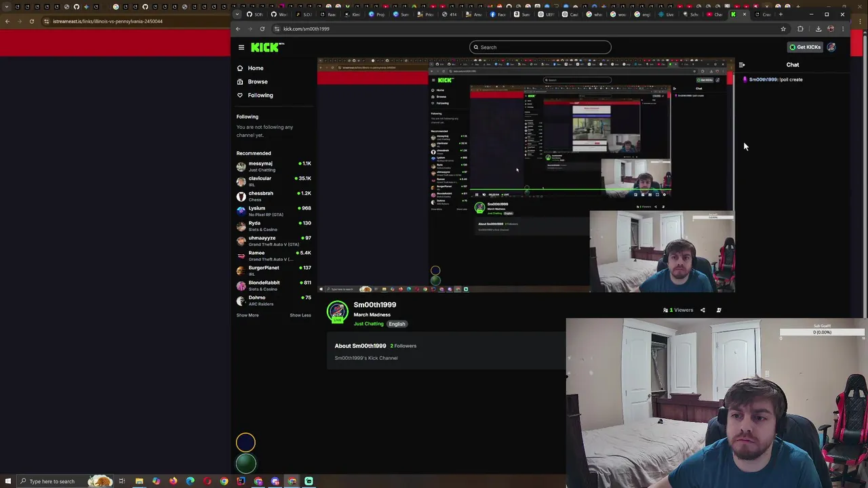The image size is (868, 488).
Task: Launch Opera from taskbar
Action: point(207,481)
